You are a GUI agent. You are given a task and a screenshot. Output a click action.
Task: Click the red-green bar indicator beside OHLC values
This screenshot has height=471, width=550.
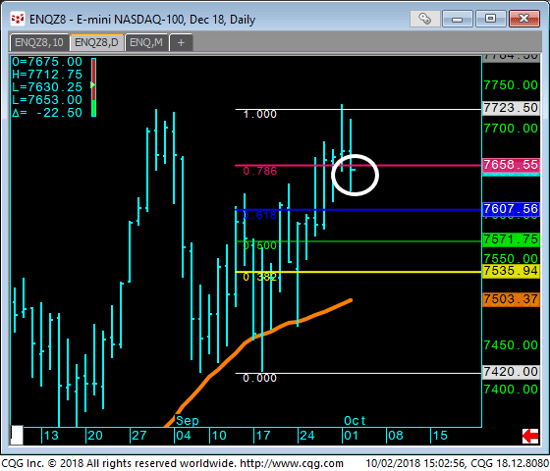click(93, 87)
